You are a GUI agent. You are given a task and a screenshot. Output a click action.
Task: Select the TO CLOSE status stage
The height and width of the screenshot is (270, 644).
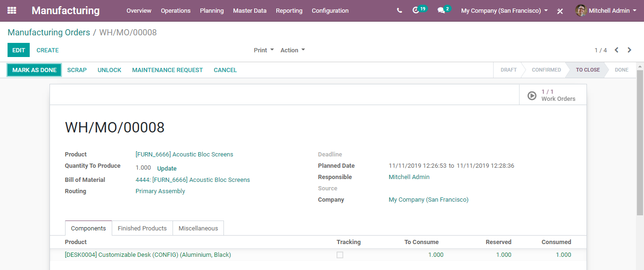tap(588, 70)
